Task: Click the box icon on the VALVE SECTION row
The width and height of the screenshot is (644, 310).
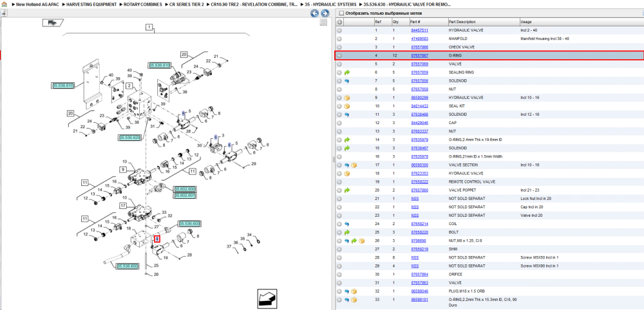Action: [x=354, y=165]
